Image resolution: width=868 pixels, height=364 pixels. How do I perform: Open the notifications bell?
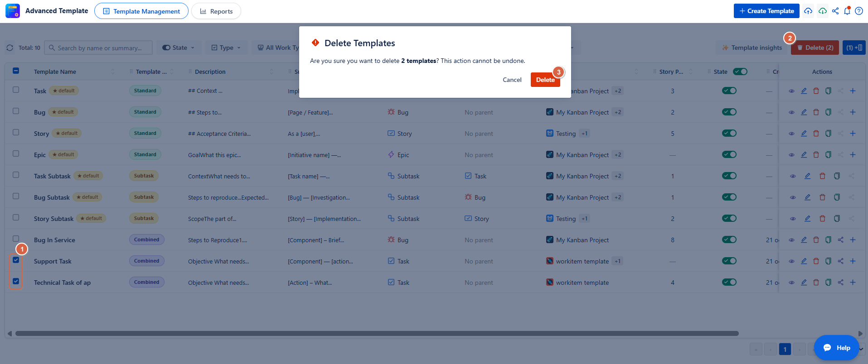[x=847, y=11]
